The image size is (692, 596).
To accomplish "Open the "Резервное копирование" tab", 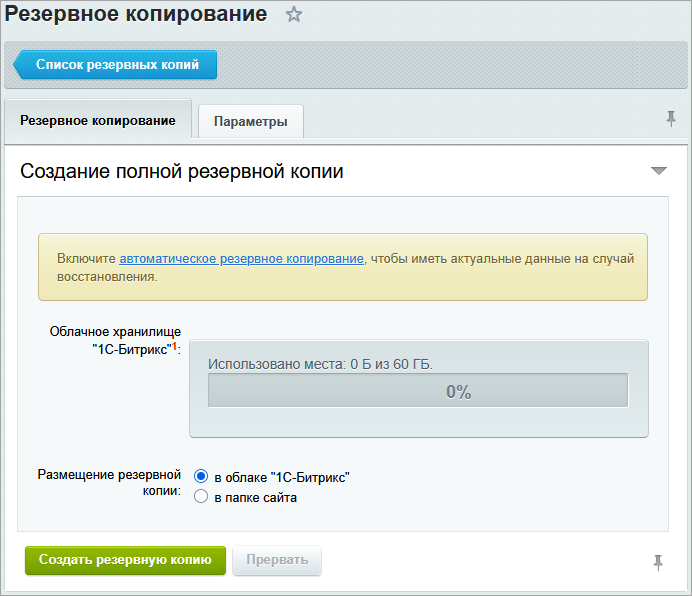I will tap(98, 121).
